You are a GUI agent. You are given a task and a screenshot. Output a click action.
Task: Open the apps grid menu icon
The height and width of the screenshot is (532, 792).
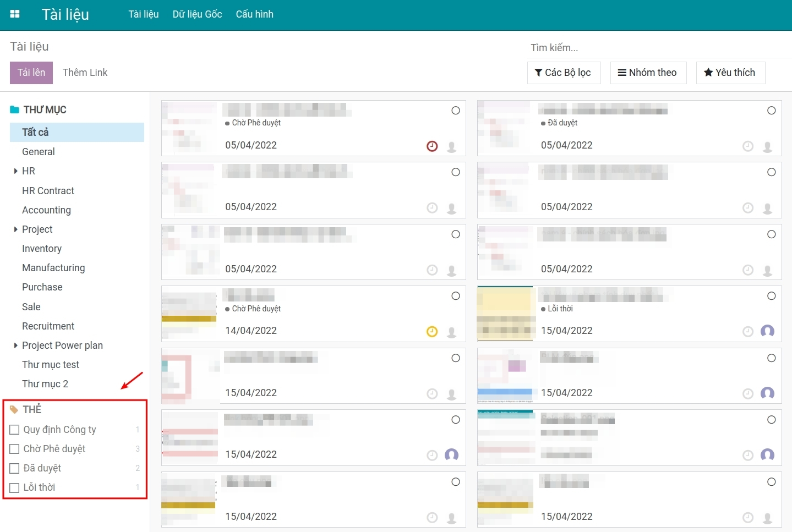pos(15,14)
